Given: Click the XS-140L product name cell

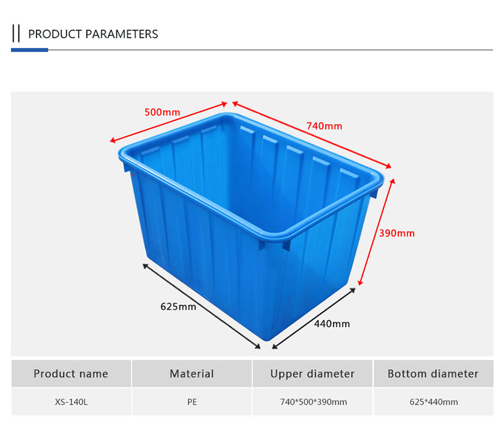Looking at the screenshot, I should click(x=71, y=402).
